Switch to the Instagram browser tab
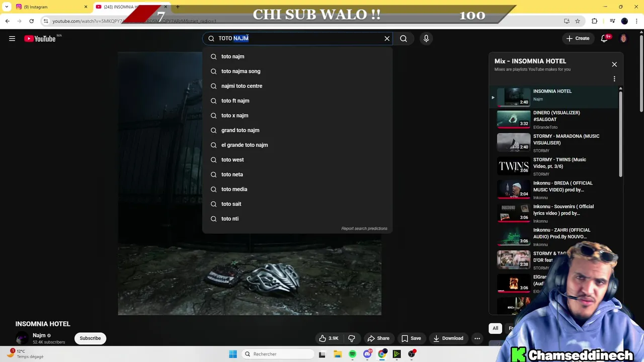644x362 pixels. pos(50,7)
